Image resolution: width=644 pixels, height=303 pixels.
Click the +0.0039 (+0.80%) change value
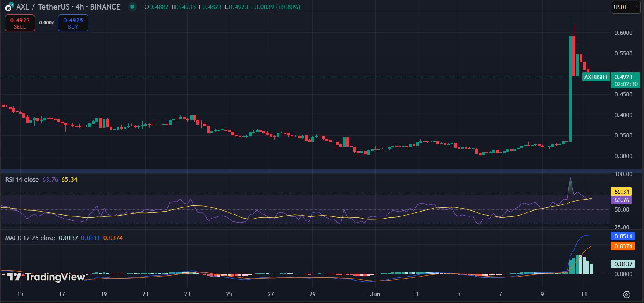point(275,7)
